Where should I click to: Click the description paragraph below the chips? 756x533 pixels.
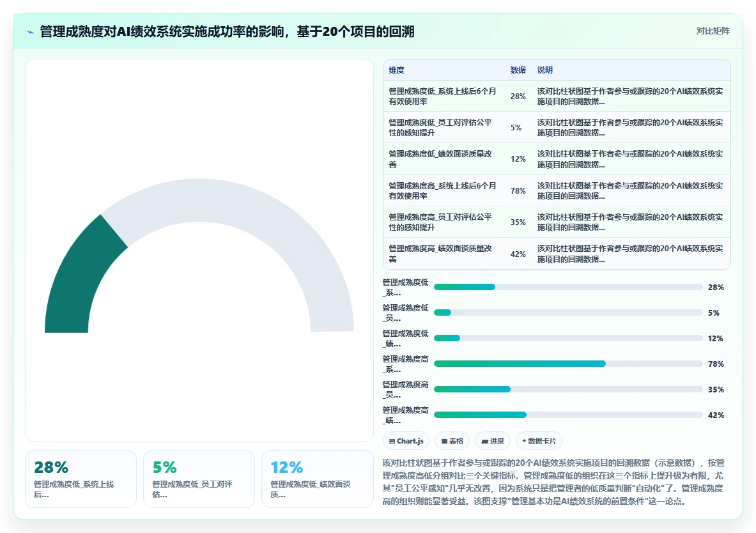tap(553, 482)
